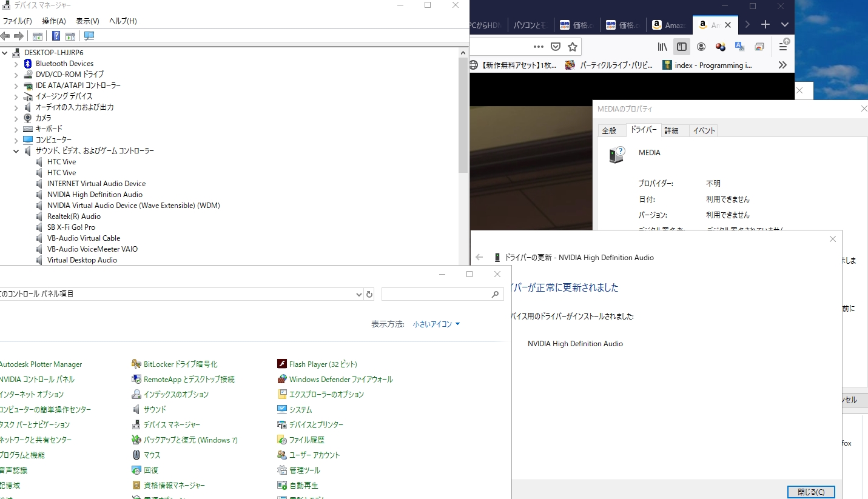
Task: Click the MEDIA device icon in properties window
Action: [616, 155]
